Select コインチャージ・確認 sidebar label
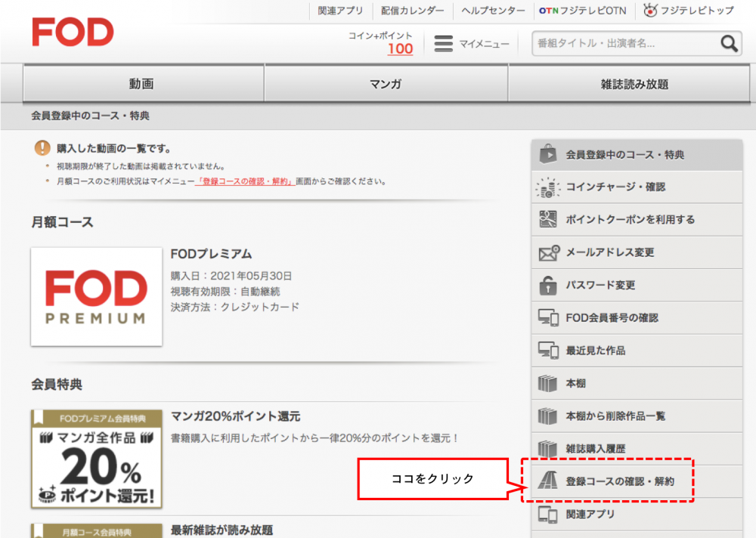756x538 pixels. point(615,187)
